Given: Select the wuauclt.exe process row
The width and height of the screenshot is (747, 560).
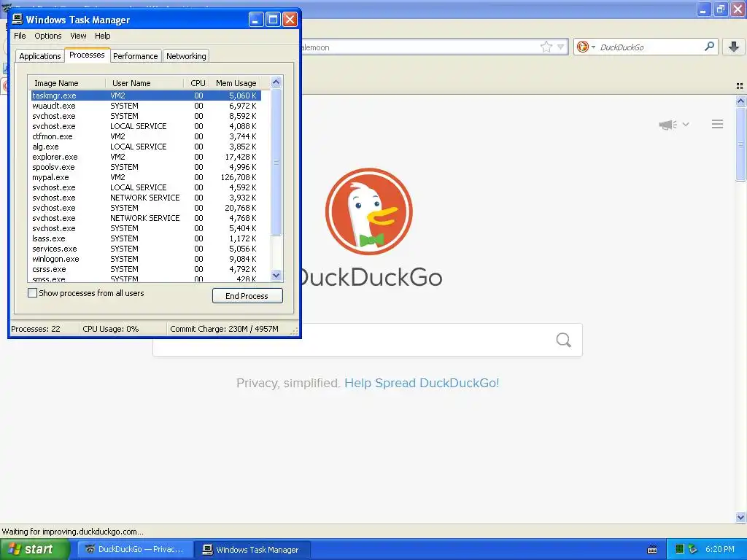Looking at the screenshot, I should tap(146, 106).
